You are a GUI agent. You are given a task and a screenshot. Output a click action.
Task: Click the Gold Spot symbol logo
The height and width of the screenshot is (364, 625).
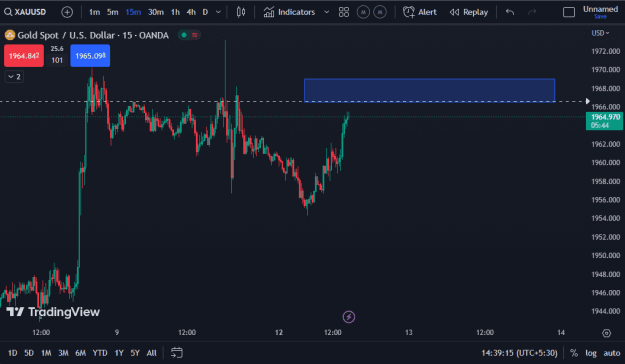coord(10,35)
